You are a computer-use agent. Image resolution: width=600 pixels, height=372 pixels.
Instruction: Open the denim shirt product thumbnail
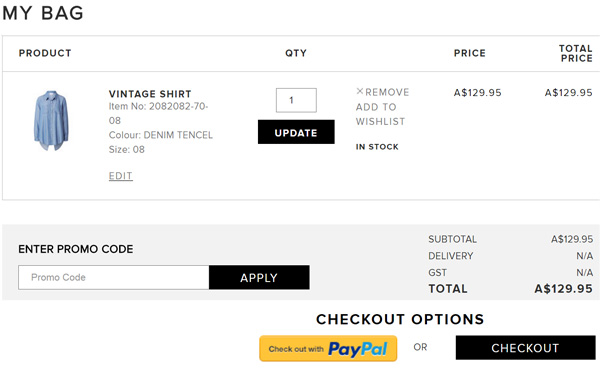(x=51, y=121)
